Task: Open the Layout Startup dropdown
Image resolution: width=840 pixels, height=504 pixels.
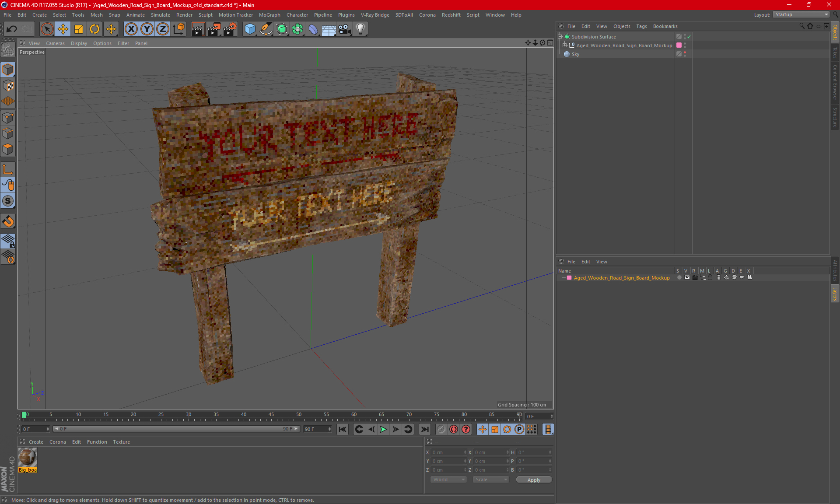Action: pos(801,14)
